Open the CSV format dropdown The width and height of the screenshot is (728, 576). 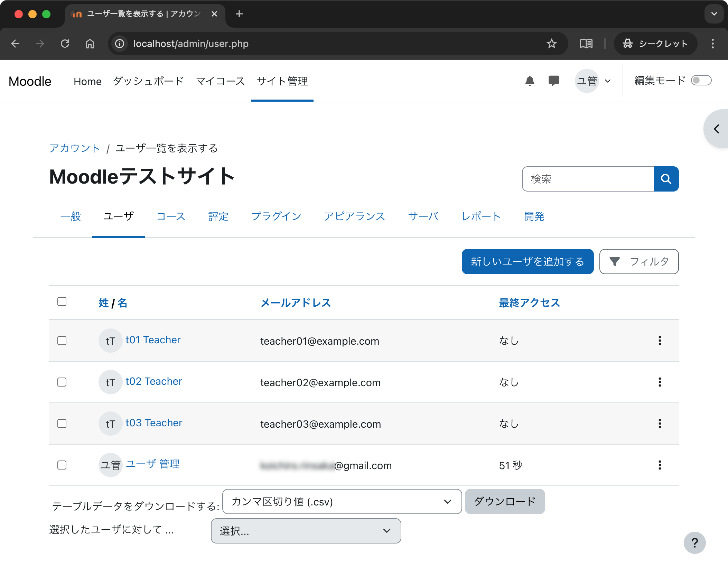tap(342, 502)
